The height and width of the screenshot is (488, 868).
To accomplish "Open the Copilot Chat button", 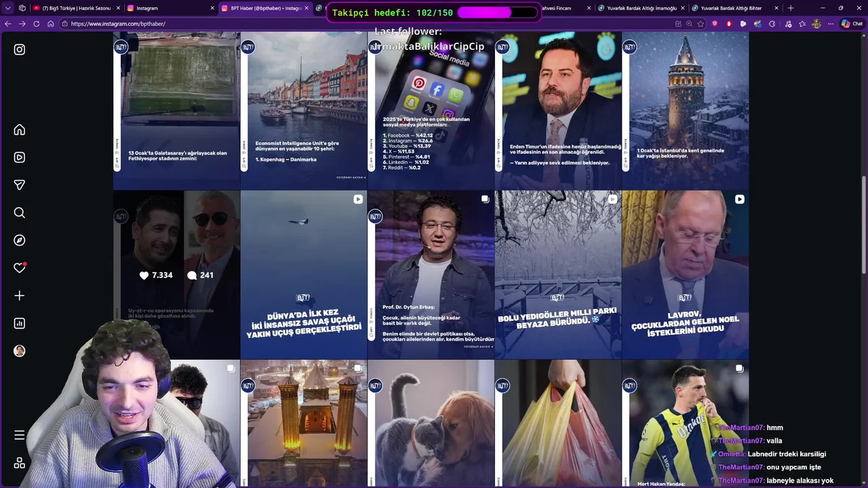I will pyautogui.click(x=852, y=24).
